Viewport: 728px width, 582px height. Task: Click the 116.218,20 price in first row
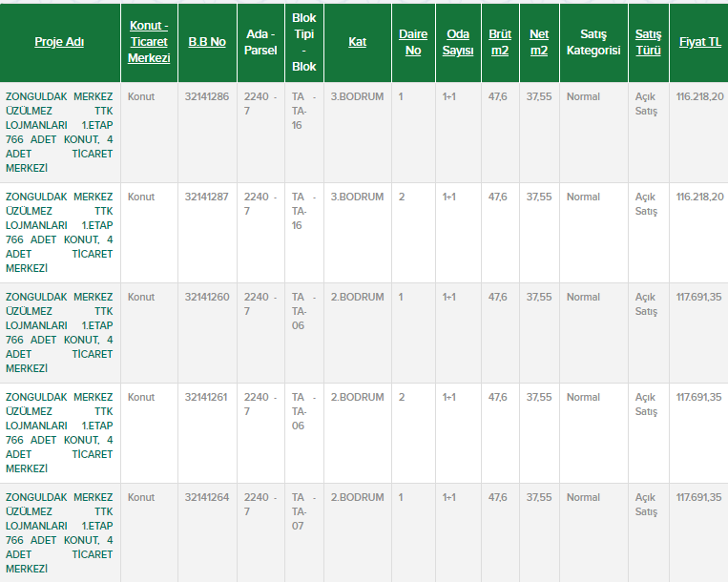(x=699, y=96)
